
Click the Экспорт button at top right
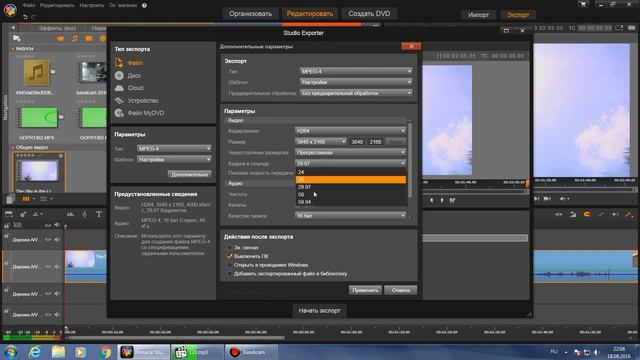click(518, 15)
